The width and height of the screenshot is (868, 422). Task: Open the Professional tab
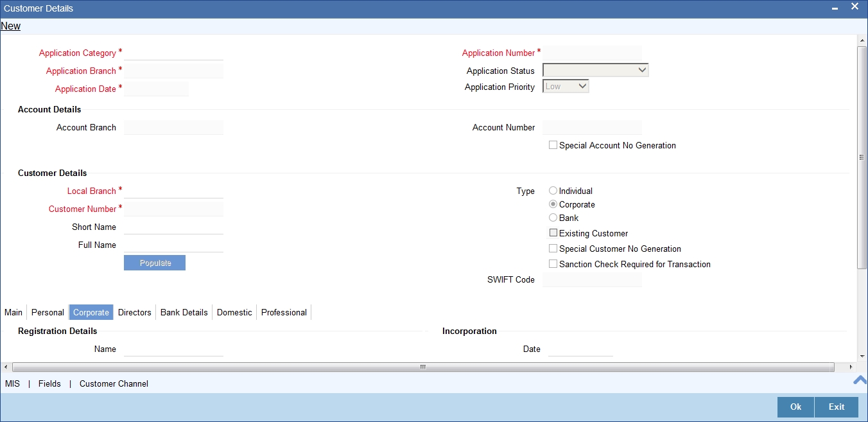[284, 312]
